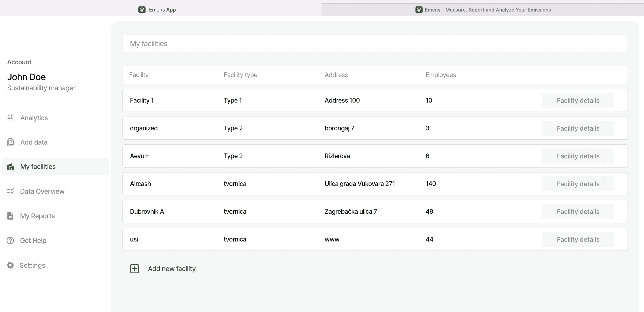Select the Emens marketing browser tab
The width and height of the screenshot is (644, 312).
tap(483, 9)
